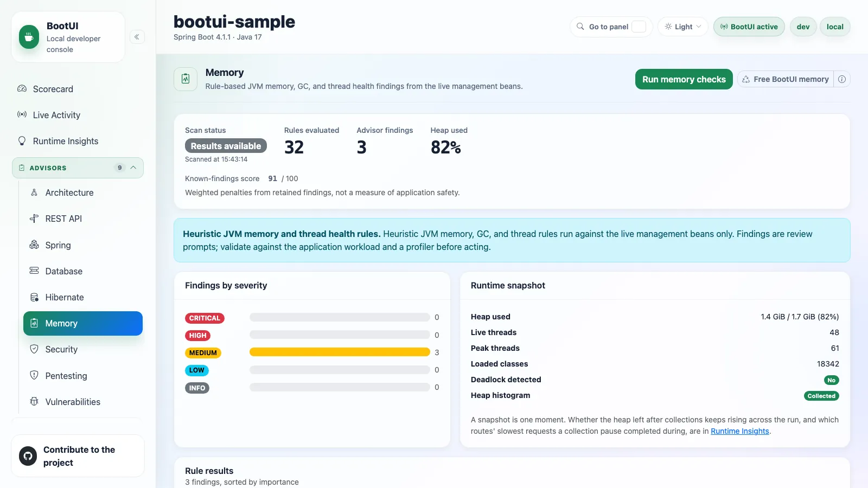Click the Results available status badge
Screen dimensions: 868x488
226,146
